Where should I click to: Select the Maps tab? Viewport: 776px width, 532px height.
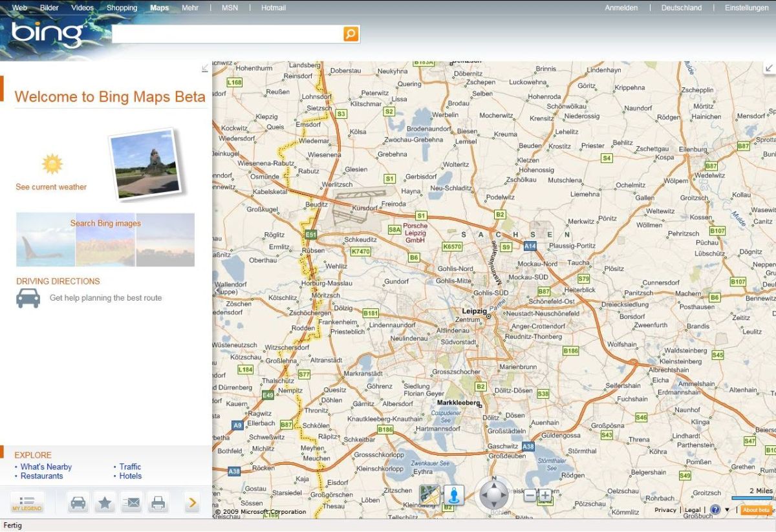pos(159,8)
